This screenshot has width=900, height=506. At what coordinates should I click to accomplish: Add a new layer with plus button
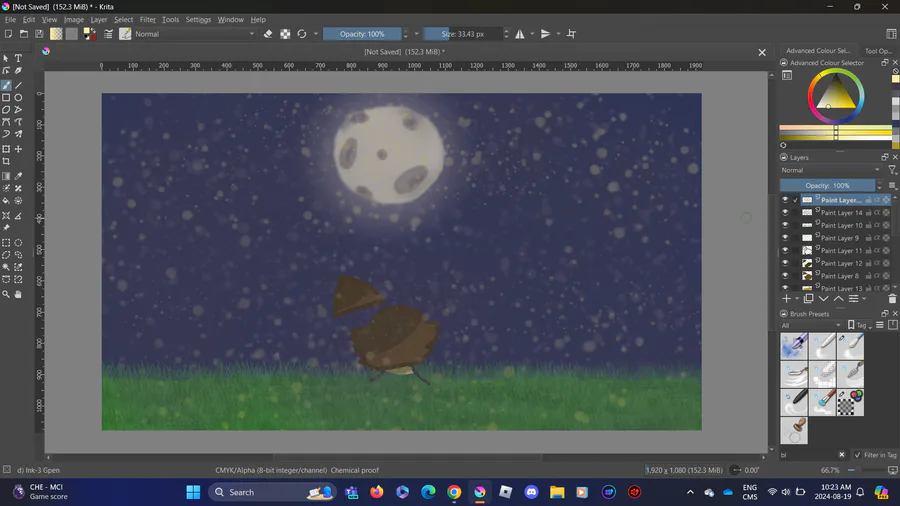(787, 298)
